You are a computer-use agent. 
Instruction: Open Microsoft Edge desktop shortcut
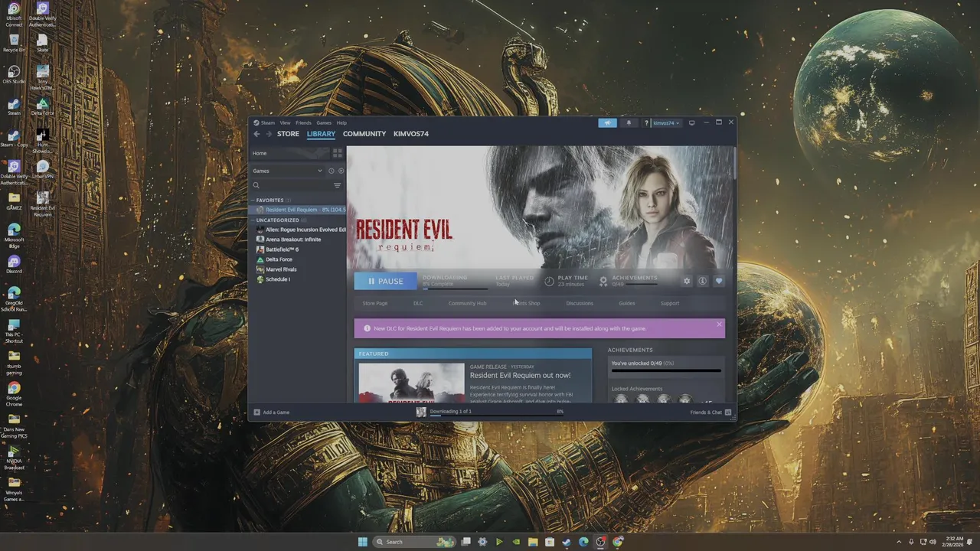click(x=14, y=235)
